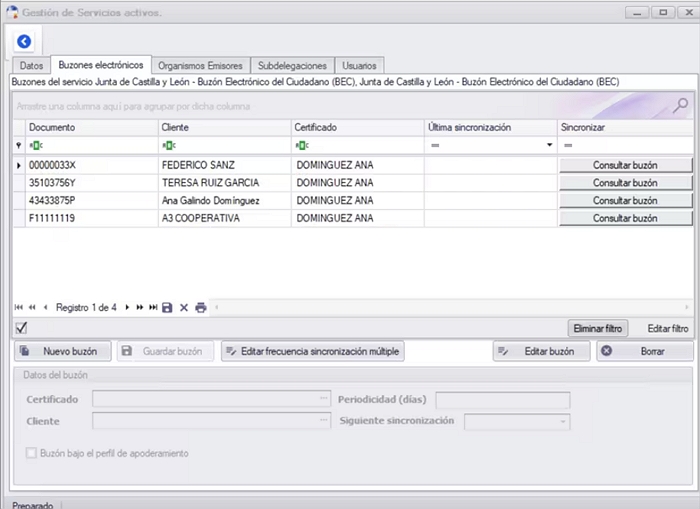Select row indicator arrow for 00000033X

pos(19,165)
